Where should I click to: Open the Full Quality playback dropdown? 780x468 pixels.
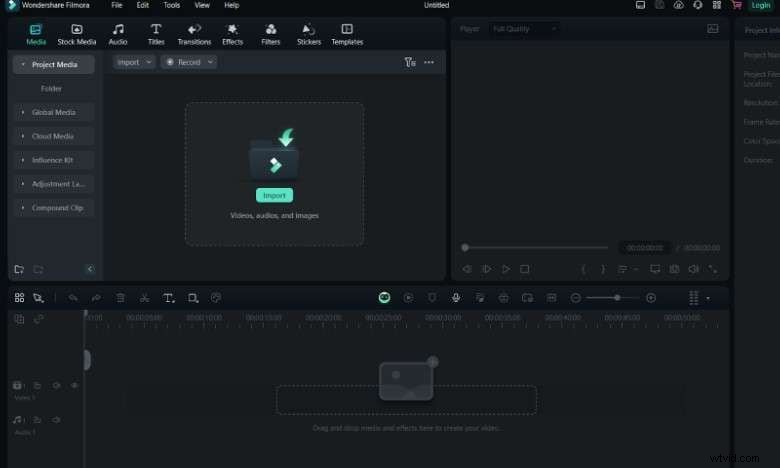pos(524,29)
